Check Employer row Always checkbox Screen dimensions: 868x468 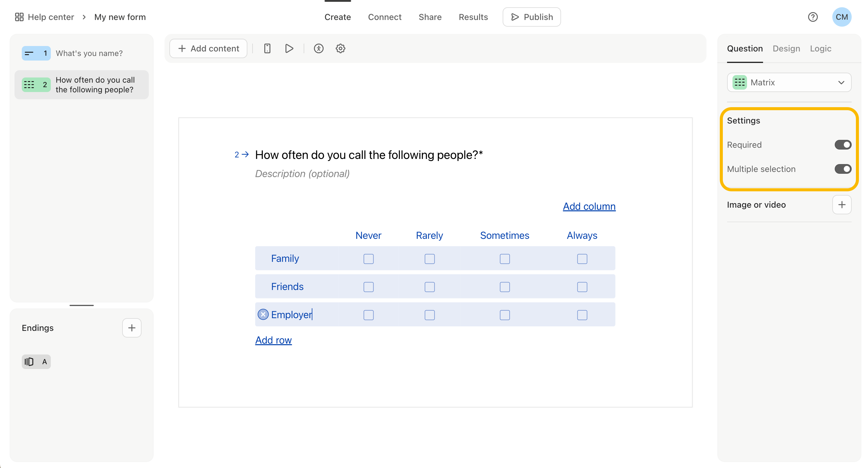point(582,315)
